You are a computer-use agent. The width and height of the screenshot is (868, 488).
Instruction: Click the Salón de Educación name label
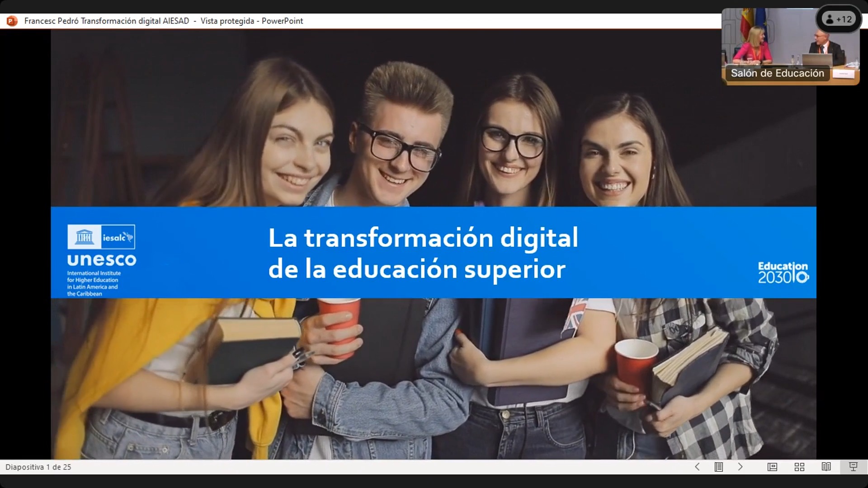(777, 73)
